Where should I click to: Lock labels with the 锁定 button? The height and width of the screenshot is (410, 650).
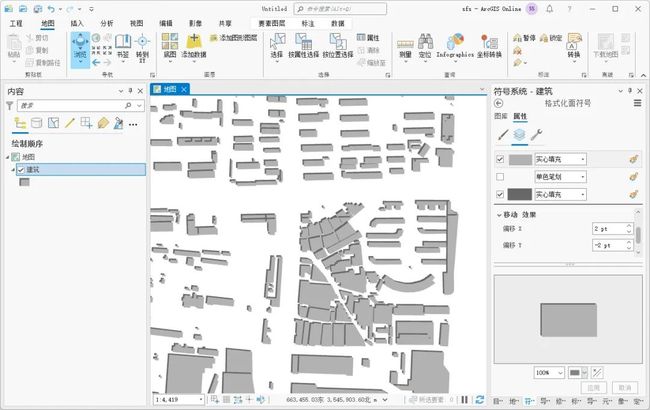point(551,38)
